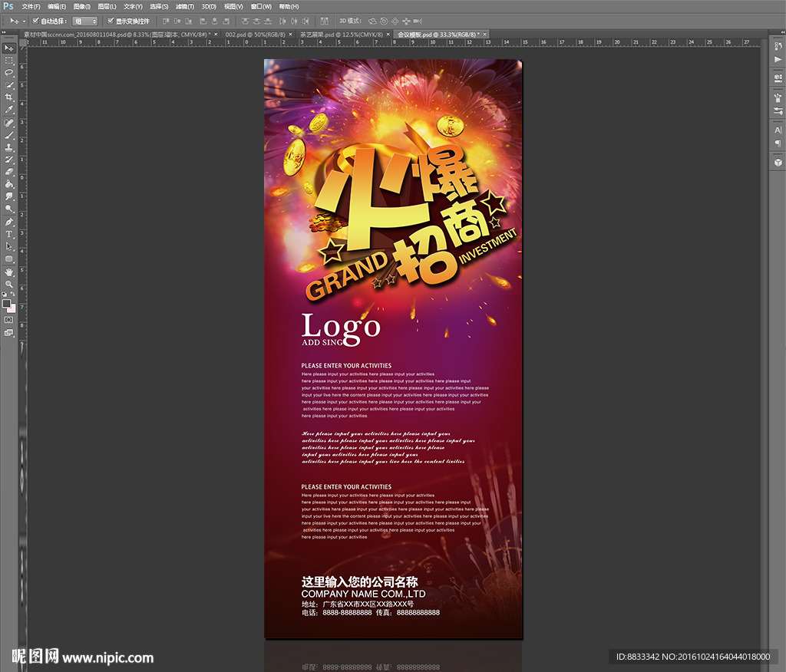Close the 会议模板.psd document tab
This screenshot has width=786, height=672.
pos(485,35)
